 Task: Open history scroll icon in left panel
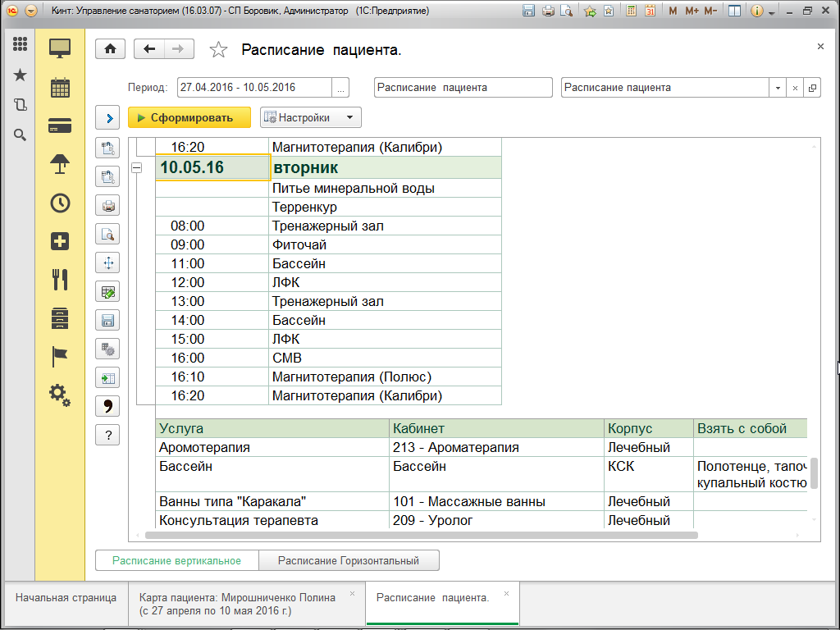(x=20, y=104)
